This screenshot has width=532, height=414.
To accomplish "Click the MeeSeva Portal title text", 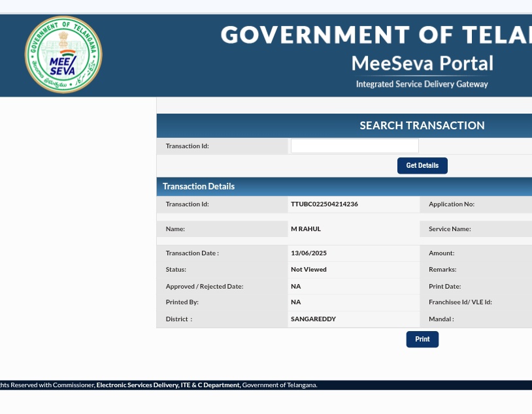I will (422, 63).
